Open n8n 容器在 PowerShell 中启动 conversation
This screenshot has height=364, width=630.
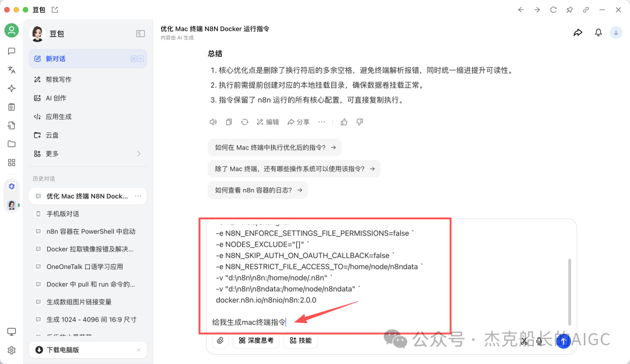tap(88, 232)
